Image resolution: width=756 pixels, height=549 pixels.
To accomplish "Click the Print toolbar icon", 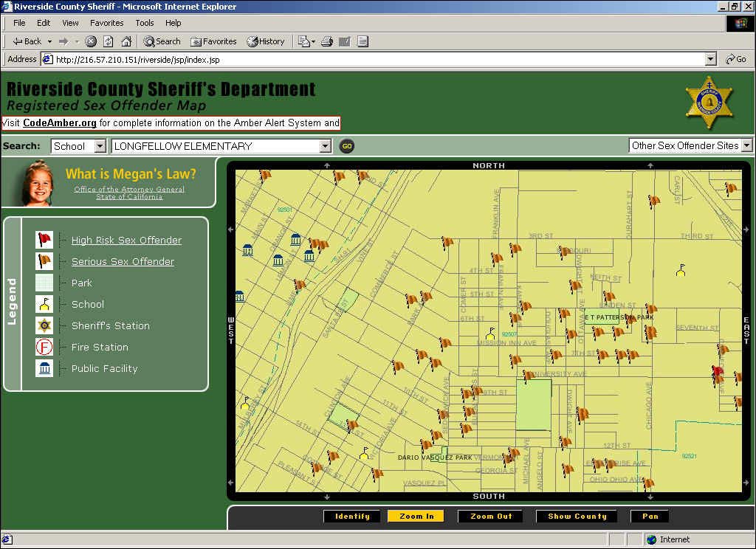I will tap(327, 41).
